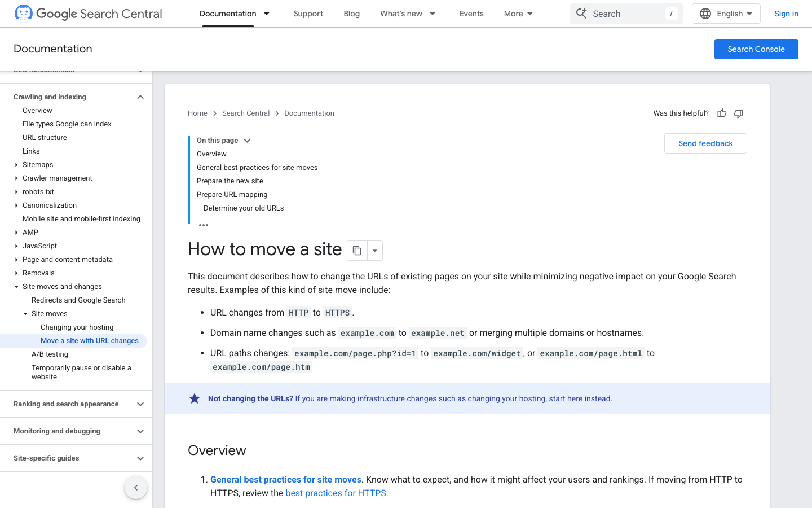812x508 pixels.
Task: Expand the Removals section
Action: click(16, 273)
